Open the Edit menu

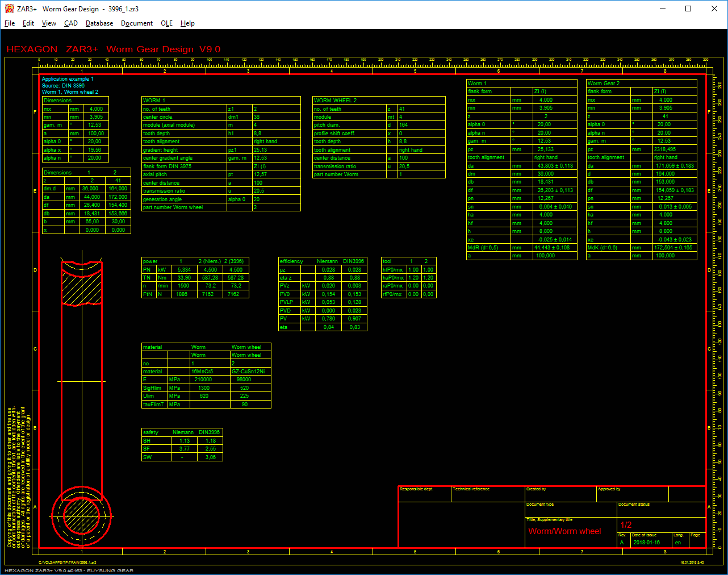[x=28, y=23]
